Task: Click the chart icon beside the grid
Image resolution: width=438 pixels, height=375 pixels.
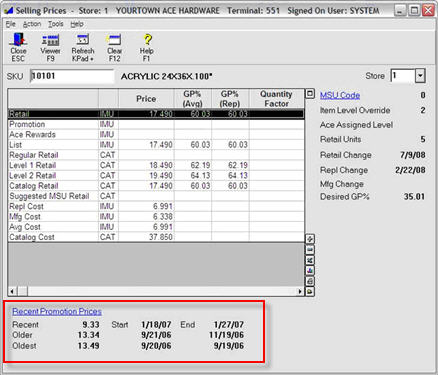Action: (310, 271)
